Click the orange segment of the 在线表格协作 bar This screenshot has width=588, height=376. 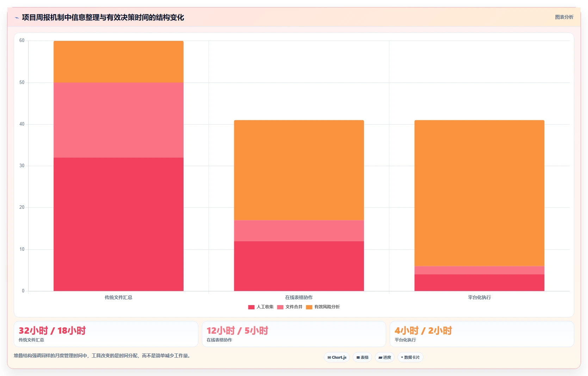click(x=299, y=170)
